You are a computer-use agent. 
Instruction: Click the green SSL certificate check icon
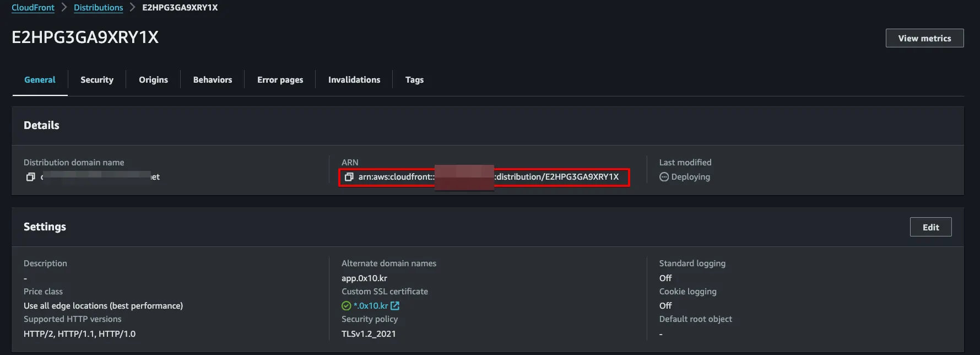[x=346, y=306]
